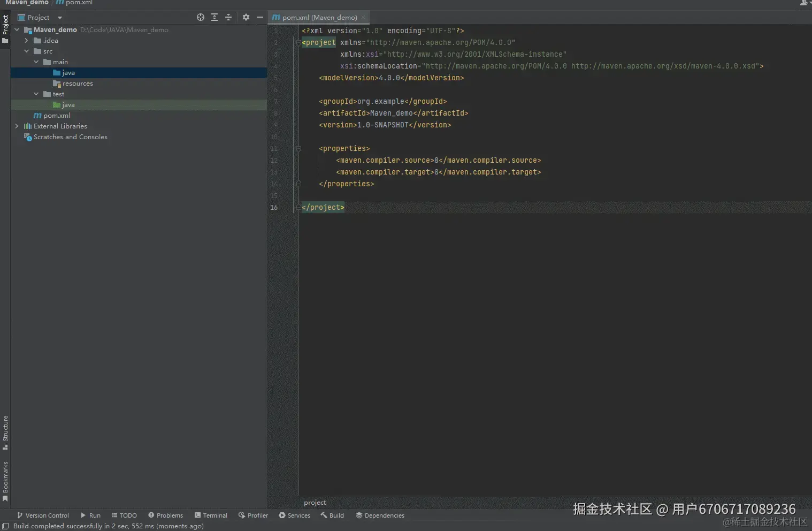Click pom.xml breadcrumb in navigation bar
This screenshot has width=812, height=531.
pyautogui.click(x=74, y=3)
